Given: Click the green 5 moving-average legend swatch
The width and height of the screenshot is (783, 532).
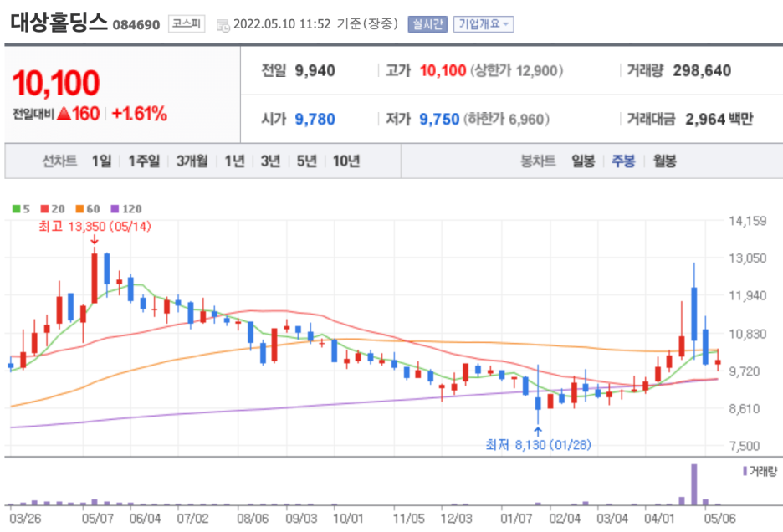Looking at the screenshot, I should 17,209.
